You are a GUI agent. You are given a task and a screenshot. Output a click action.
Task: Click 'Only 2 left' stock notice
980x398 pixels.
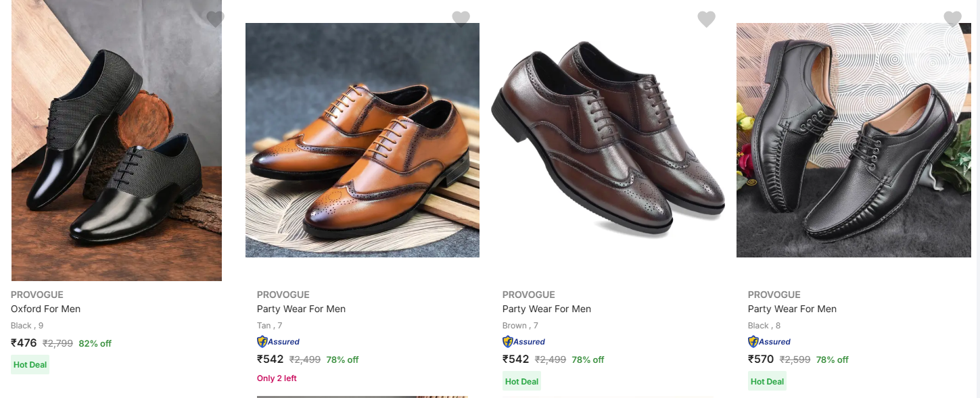pyautogui.click(x=277, y=378)
